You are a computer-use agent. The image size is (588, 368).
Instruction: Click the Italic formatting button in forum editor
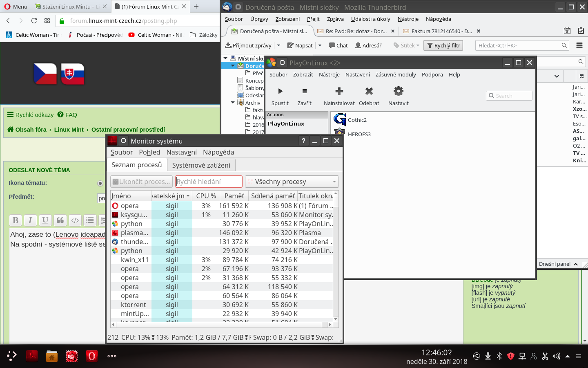coord(30,220)
